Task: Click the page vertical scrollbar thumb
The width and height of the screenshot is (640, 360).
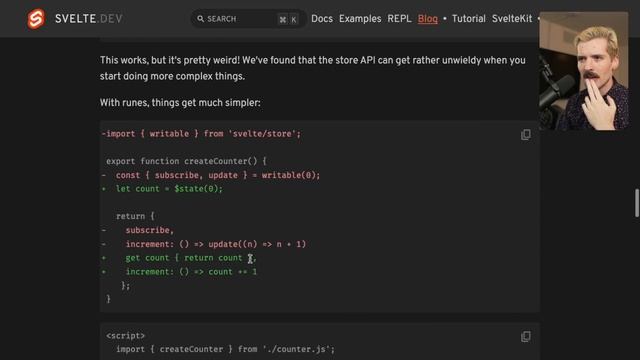Action: (x=637, y=203)
